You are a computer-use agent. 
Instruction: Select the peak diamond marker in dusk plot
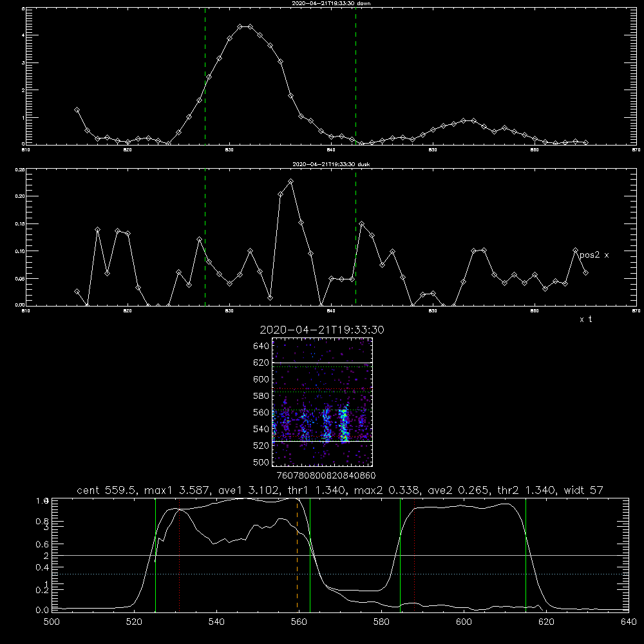(291, 181)
